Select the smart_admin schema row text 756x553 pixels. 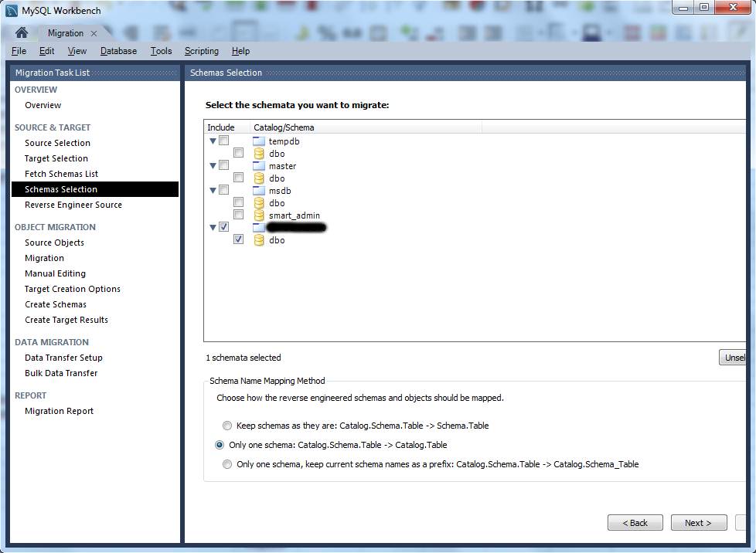pyautogui.click(x=294, y=215)
